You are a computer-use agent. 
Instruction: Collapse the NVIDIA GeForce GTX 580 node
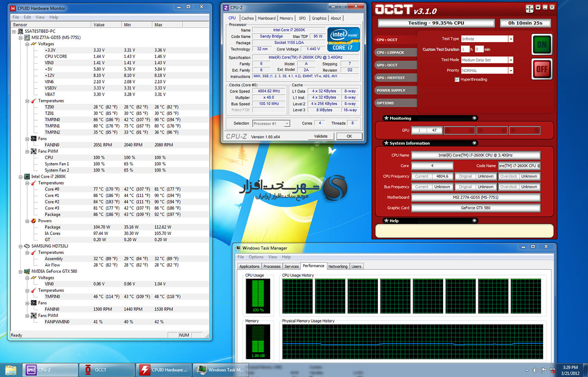coord(21,271)
